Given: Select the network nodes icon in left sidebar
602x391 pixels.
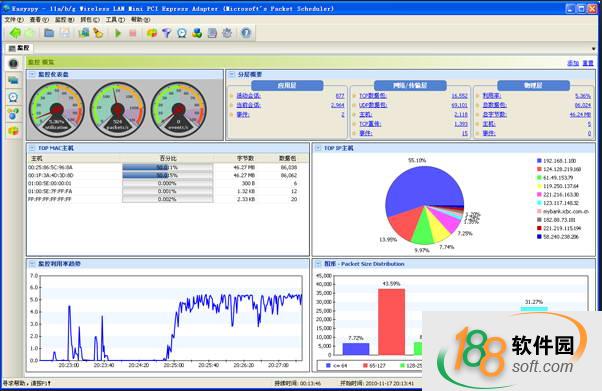Looking at the screenshot, I should pyautogui.click(x=13, y=114).
